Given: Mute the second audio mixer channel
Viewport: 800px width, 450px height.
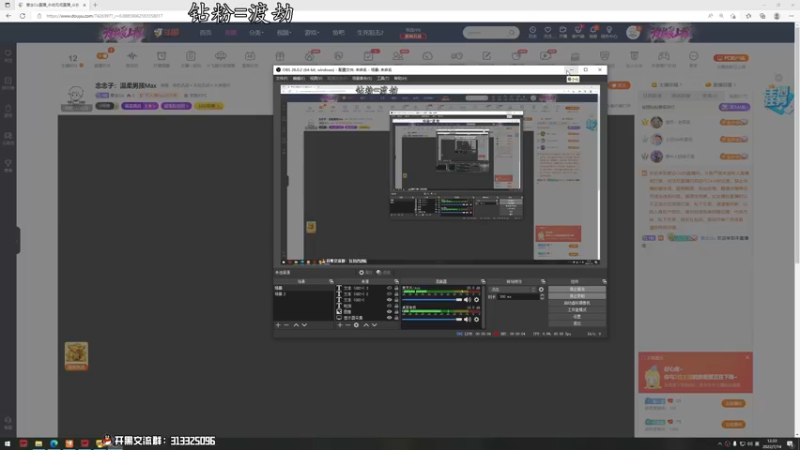Looking at the screenshot, I should pos(468,319).
